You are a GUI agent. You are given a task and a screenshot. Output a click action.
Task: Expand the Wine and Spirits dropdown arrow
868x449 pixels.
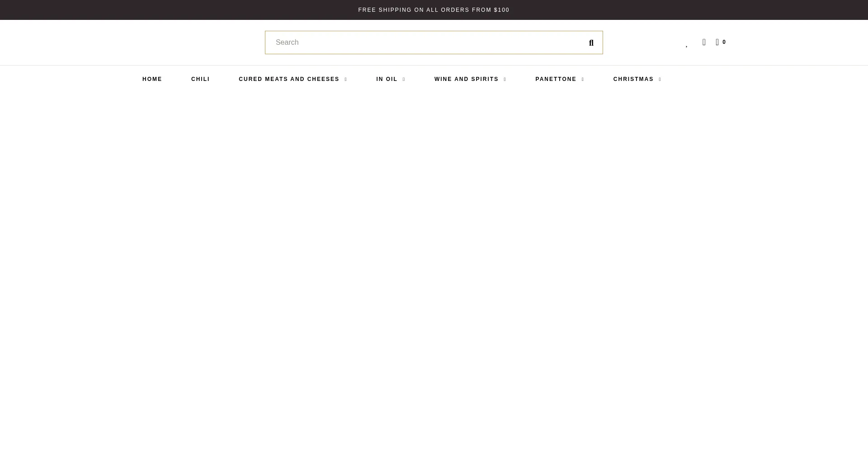point(505,80)
